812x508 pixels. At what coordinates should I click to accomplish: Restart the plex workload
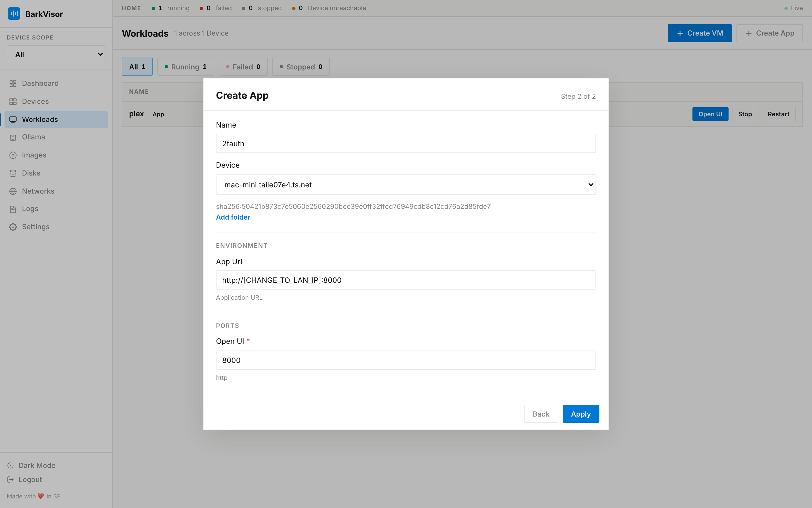[x=778, y=114]
